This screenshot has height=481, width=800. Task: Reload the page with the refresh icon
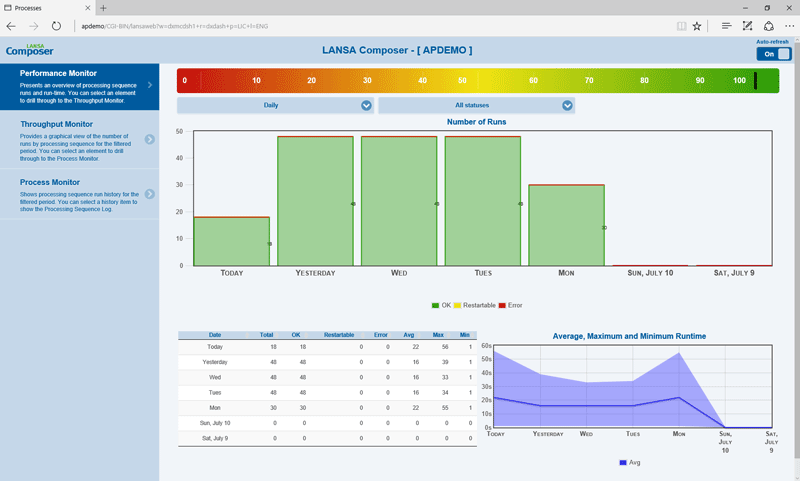pos(56,26)
